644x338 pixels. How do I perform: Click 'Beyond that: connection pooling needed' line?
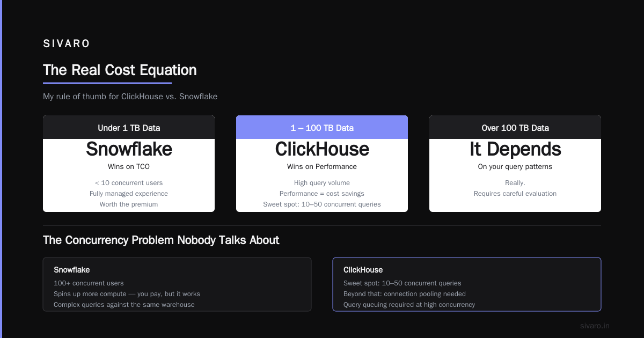pos(405,294)
